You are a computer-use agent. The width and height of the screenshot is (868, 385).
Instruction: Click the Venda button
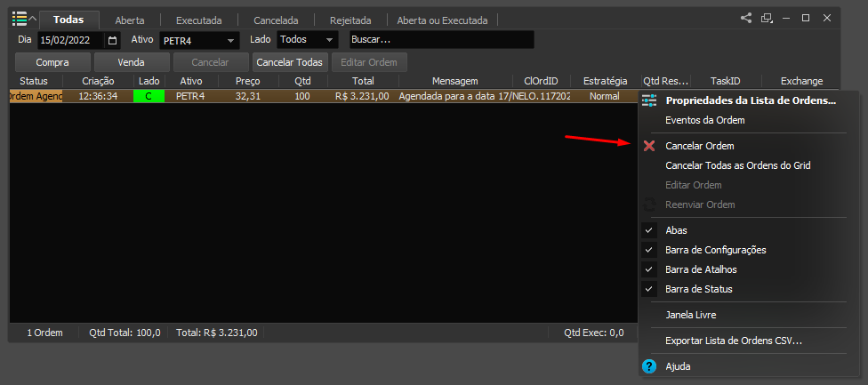click(132, 62)
